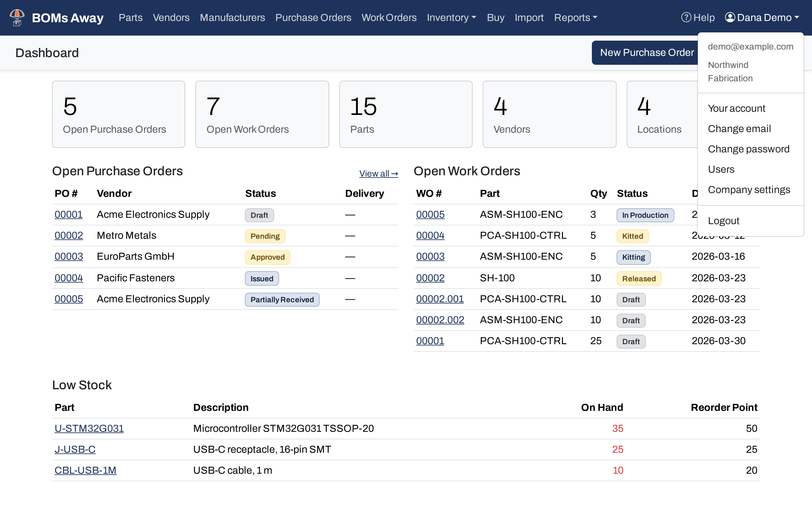Open purchase order 00004 Pacific Fasteners

tap(69, 278)
